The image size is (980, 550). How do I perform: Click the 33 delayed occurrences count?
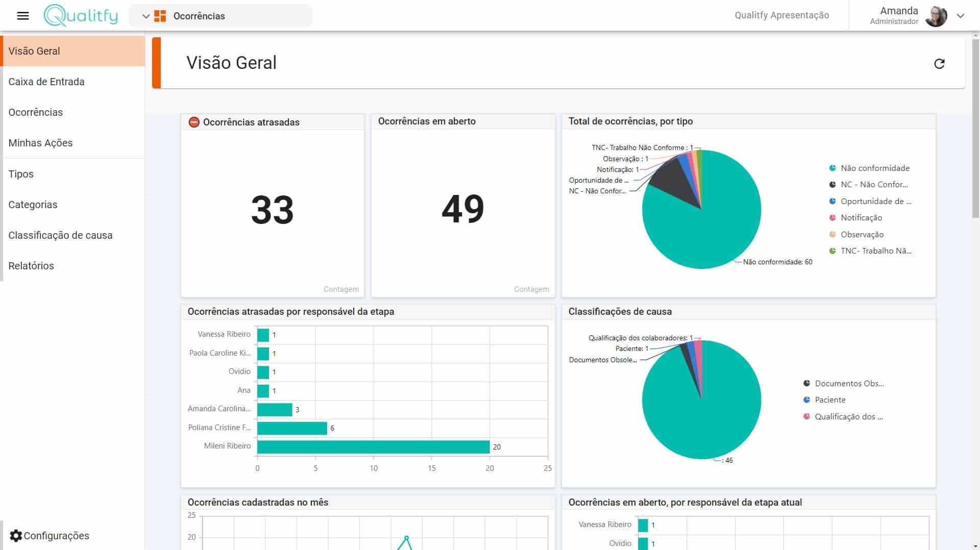pyautogui.click(x=272, y=210)
